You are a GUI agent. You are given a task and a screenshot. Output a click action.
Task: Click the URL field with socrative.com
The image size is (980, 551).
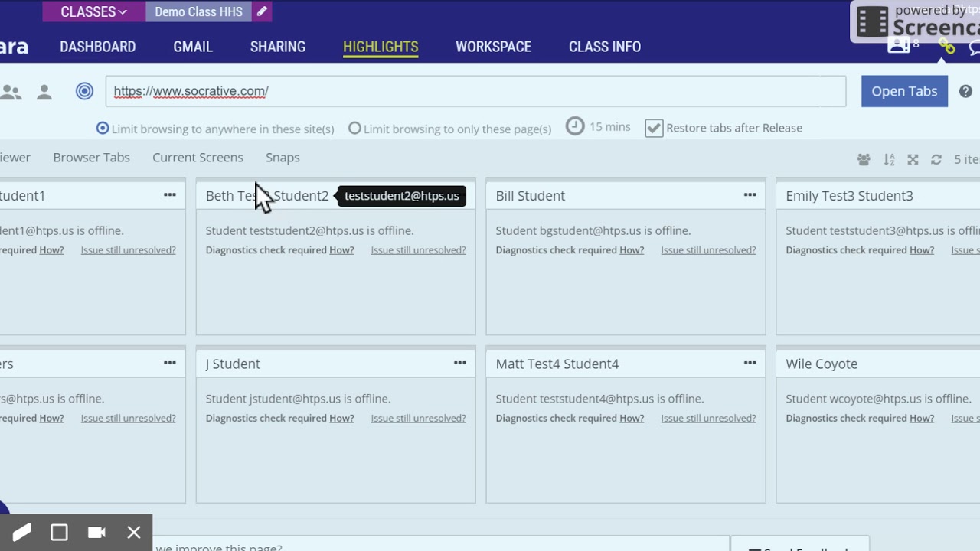[x=475, y=91]
